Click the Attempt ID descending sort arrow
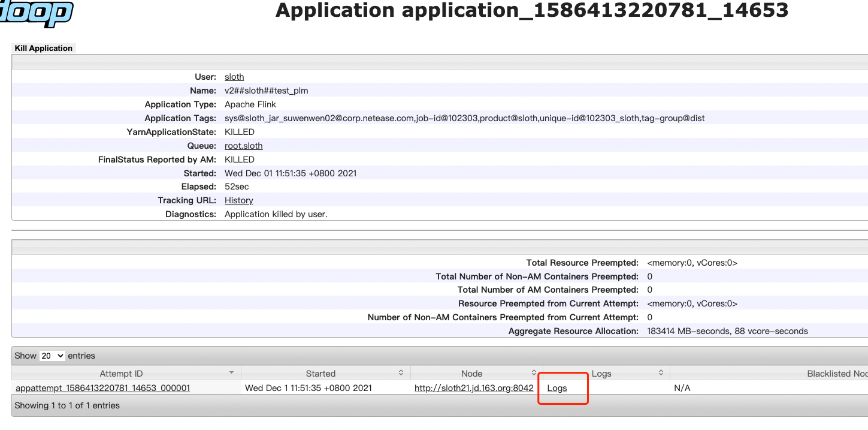Screen dimensions: 868x430 (x=232, y=373)
